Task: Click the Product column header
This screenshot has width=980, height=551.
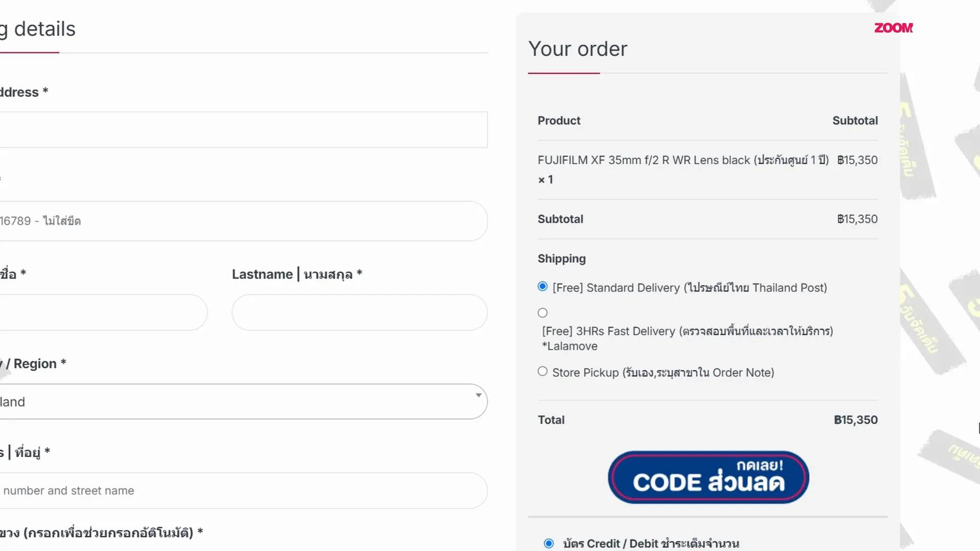Action: click(559, 120)
